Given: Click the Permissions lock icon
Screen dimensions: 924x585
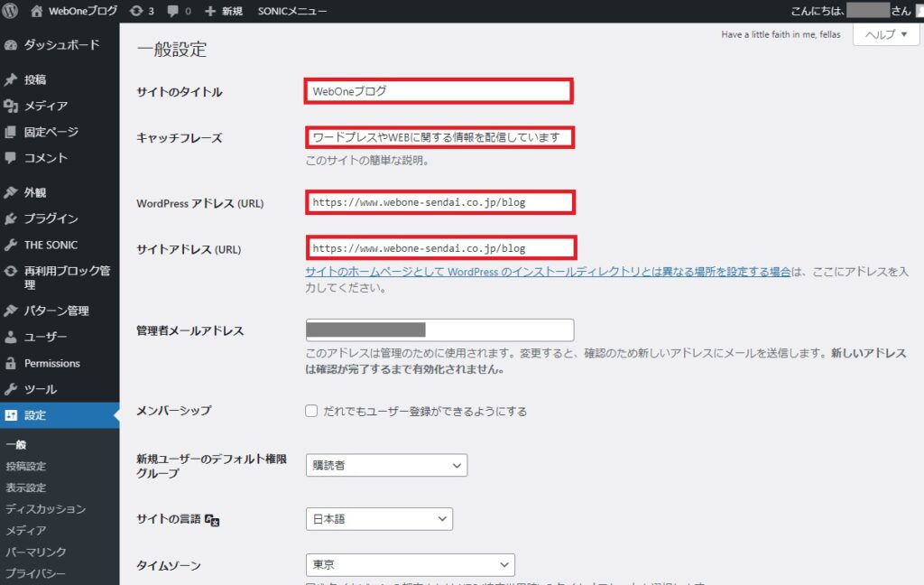Looking at the screenshot, I should coord(11,363).
